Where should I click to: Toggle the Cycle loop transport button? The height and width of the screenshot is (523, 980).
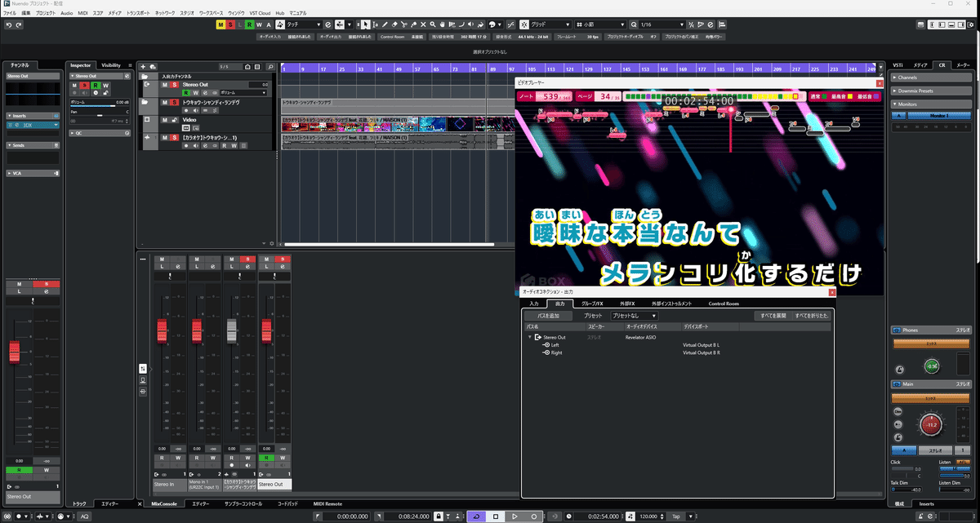tap(476, 516)
